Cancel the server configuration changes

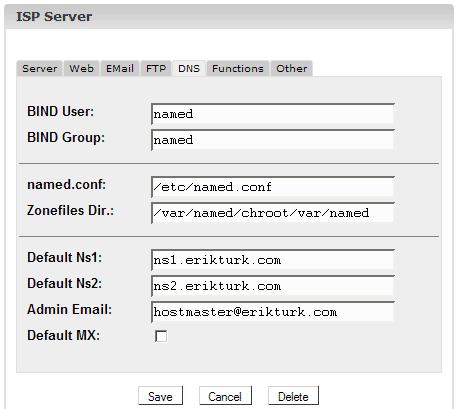pyautogui.click(x=225, y=396)
